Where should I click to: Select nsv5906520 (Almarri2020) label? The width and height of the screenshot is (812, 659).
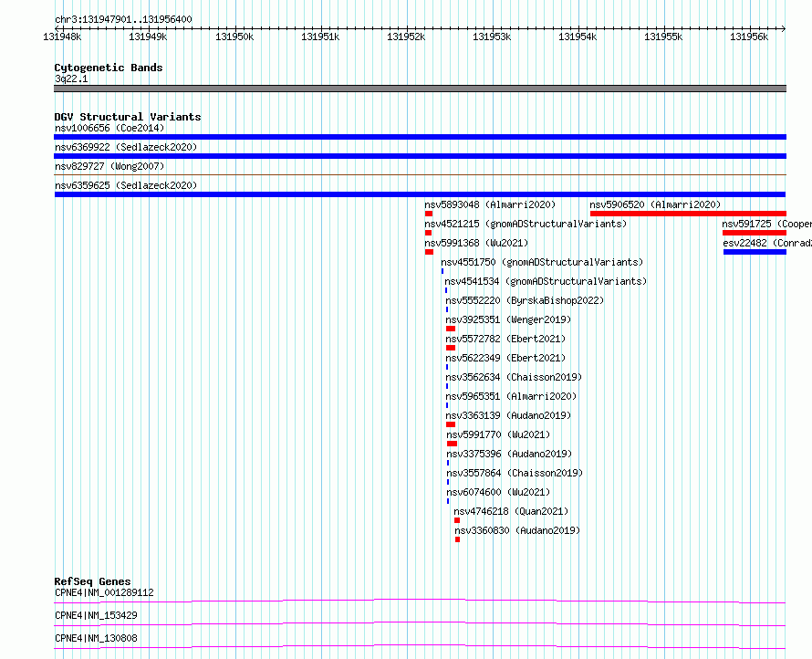point(655,204)
